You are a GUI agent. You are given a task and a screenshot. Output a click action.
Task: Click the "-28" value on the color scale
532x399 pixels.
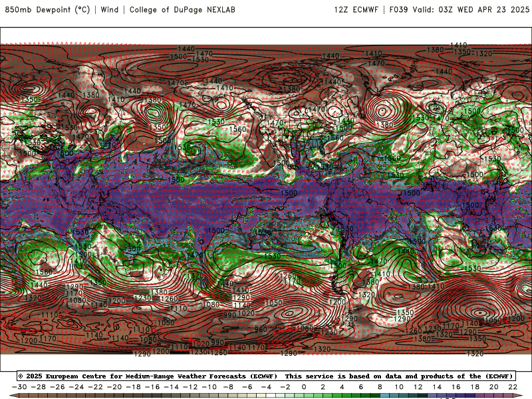(39, 387)
